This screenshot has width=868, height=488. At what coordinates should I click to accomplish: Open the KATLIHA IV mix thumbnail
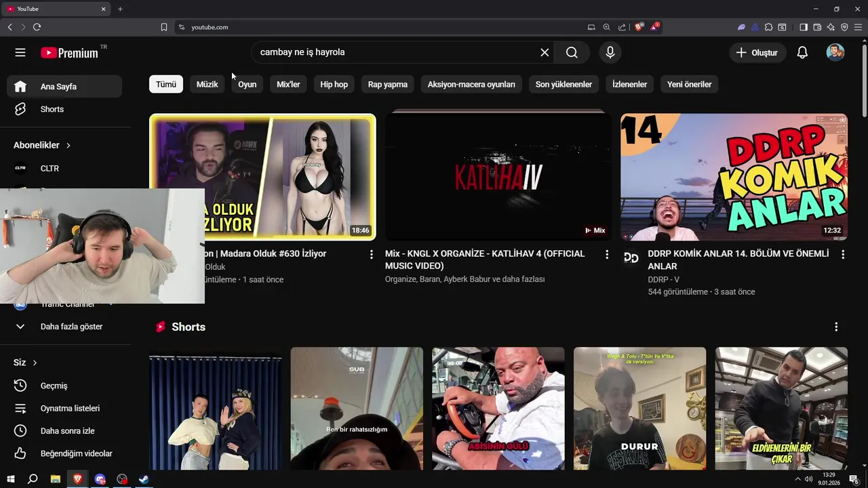point(498,177)
